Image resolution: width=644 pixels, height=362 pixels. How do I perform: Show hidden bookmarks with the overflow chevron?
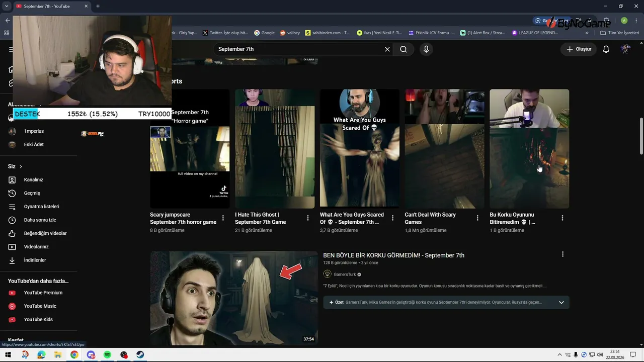tap(587, 33)
